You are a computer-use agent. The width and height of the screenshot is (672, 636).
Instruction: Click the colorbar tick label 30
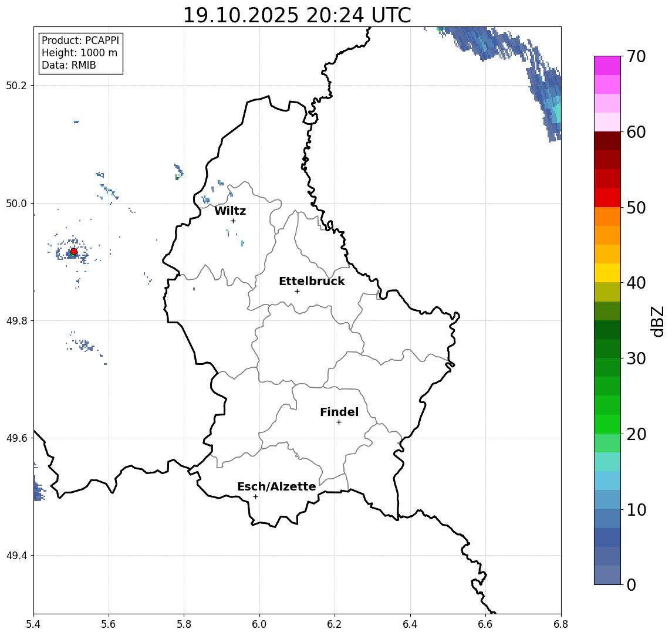click(x=636, y=358)
